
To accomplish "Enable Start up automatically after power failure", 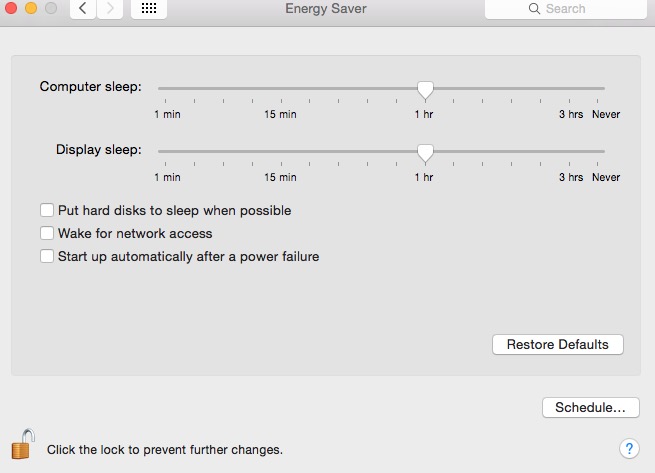I will (47, 257).
